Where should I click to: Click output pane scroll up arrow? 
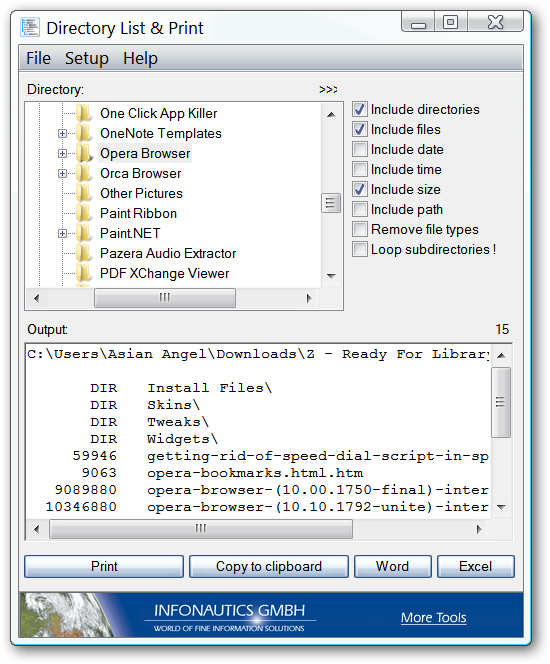click(501, 355)
